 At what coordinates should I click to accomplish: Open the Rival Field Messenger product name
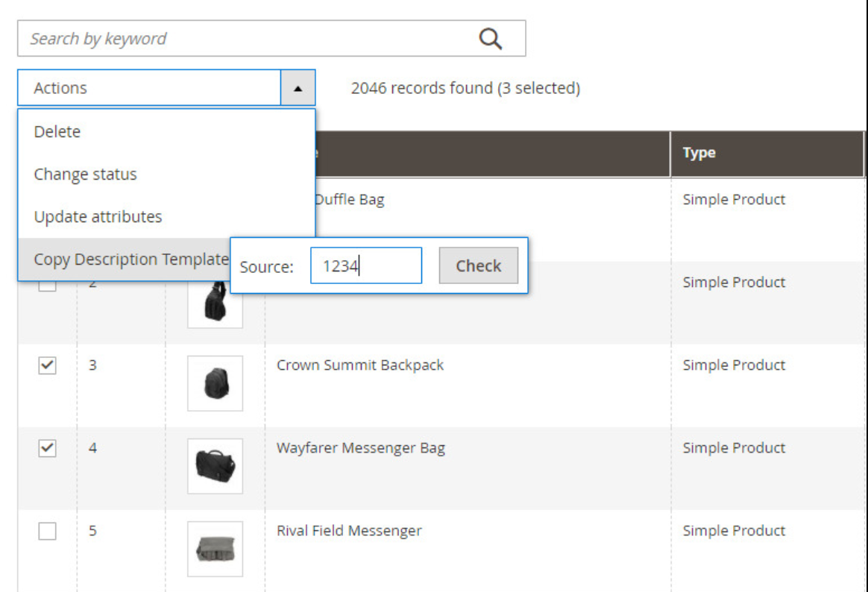tap(349, 531)
